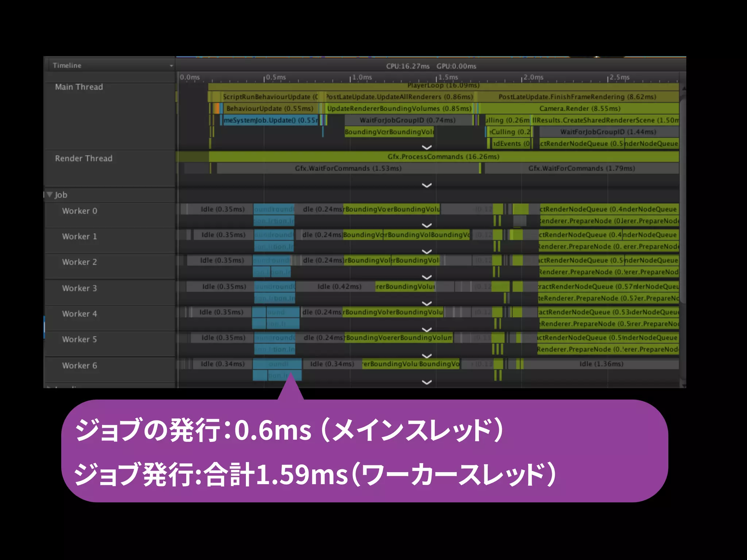Image resolution: width=747 pixels, height=560 pixels.
Task: Expand the Worker 0 rows chevron
Action: pos(427,225)
